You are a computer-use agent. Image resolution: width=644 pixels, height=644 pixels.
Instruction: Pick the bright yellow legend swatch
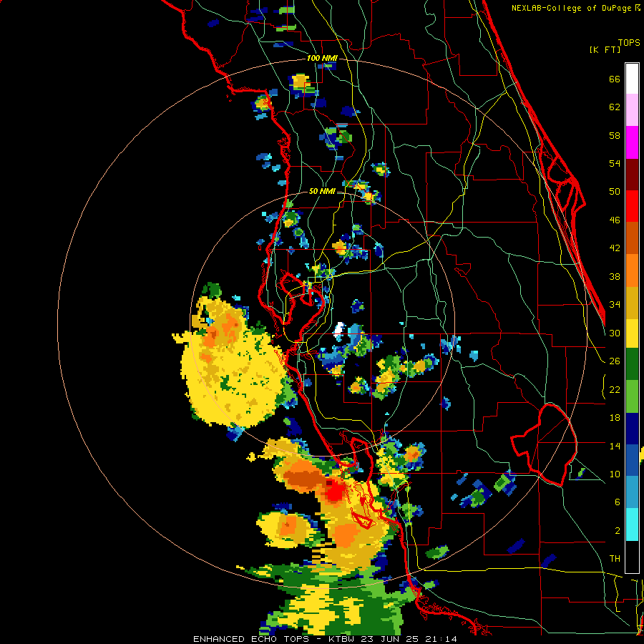click(632, 333)
